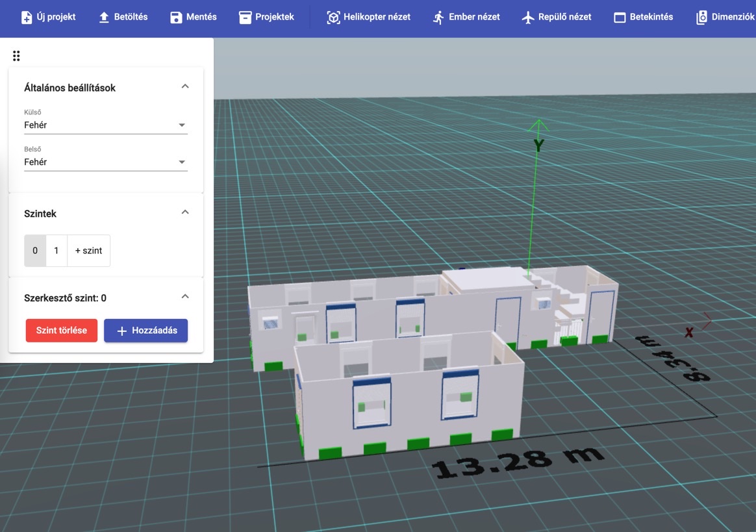The height and width of the screenshot is (532, 756).
Task: Click the green Y axis label
Action: (538, 145)
